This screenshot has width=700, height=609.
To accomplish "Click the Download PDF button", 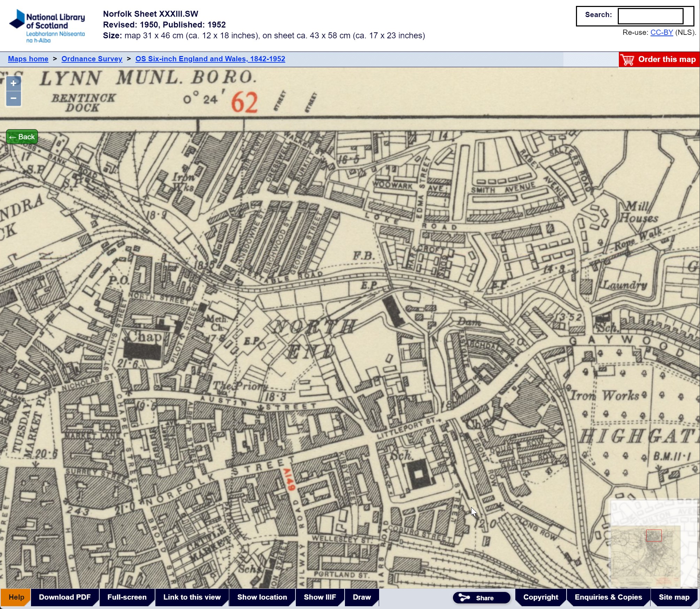I will tap(65, 597).
